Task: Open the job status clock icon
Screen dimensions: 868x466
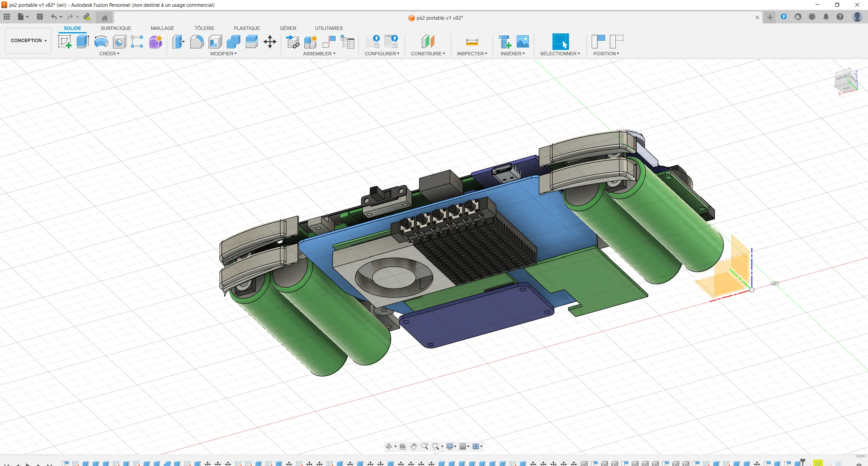Action: 812,17
